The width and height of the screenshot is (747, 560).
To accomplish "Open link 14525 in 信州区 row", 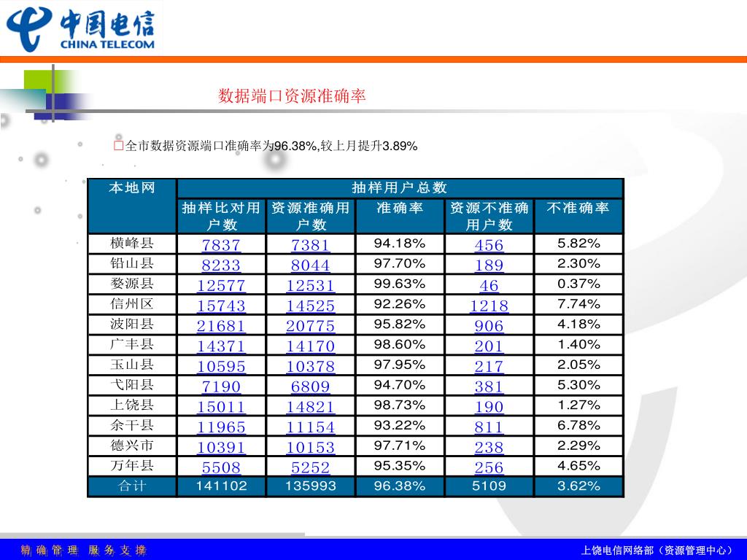I will pyautogui.click(x=310, y=306).
